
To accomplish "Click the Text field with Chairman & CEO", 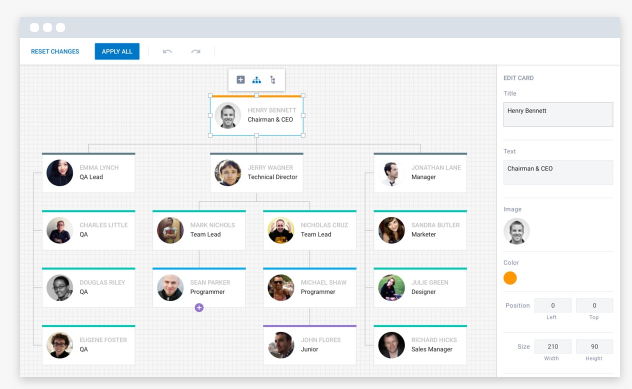I will 558,173.
